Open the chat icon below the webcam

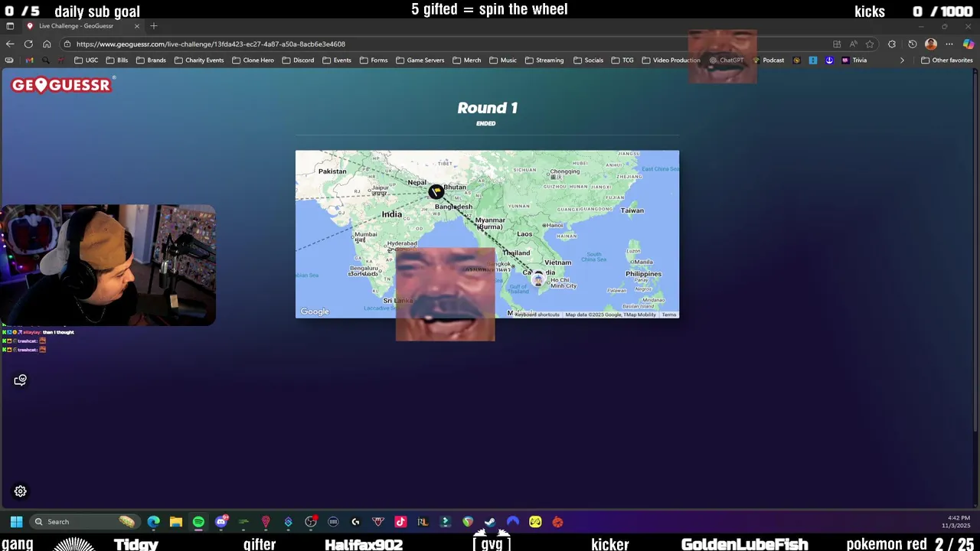(x=21, y=380)
